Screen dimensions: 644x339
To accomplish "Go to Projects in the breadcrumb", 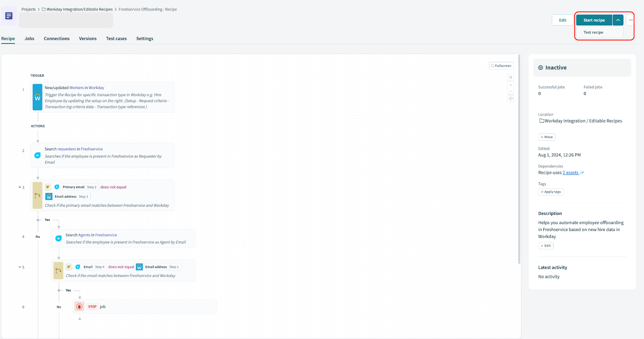I will [x=29, y=9].
